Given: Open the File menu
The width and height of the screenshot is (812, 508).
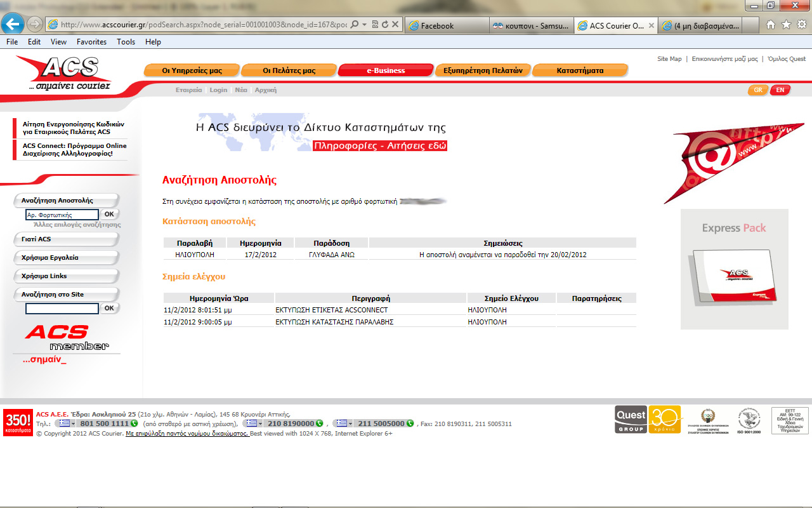Looking at the screenshot, I should click(x=12, y=42).
